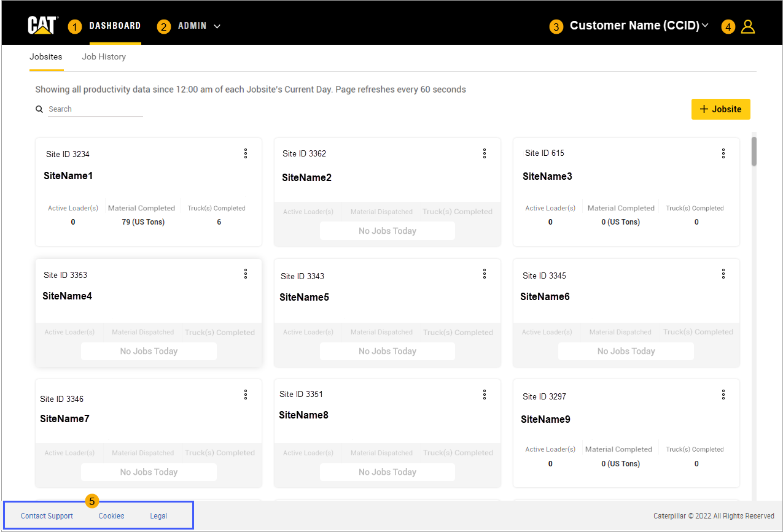Open the Cookies link in footer
The height and width of the screenshot is (532, 783).
[x=111, y=516]
